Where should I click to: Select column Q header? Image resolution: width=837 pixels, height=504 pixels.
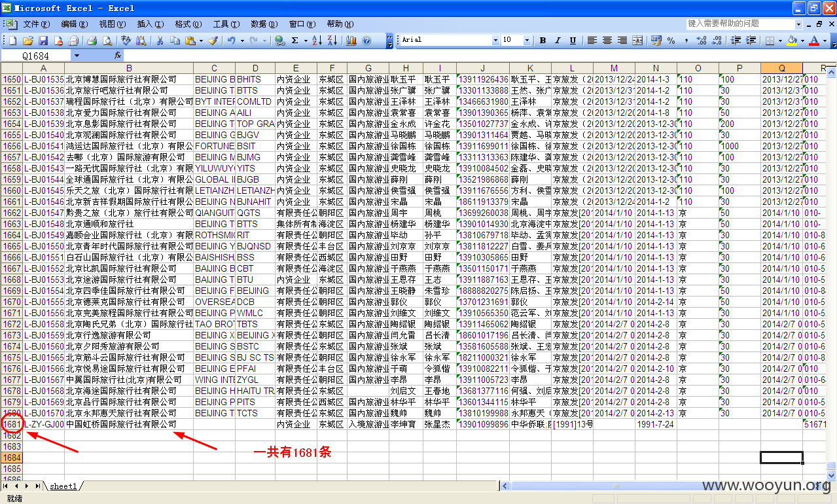(x=781, y=68)
